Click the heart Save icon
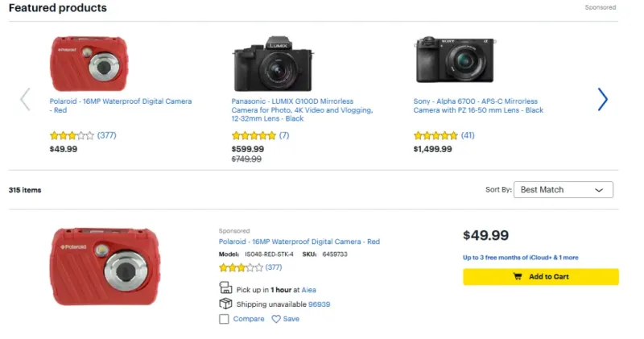 point(276,319)
